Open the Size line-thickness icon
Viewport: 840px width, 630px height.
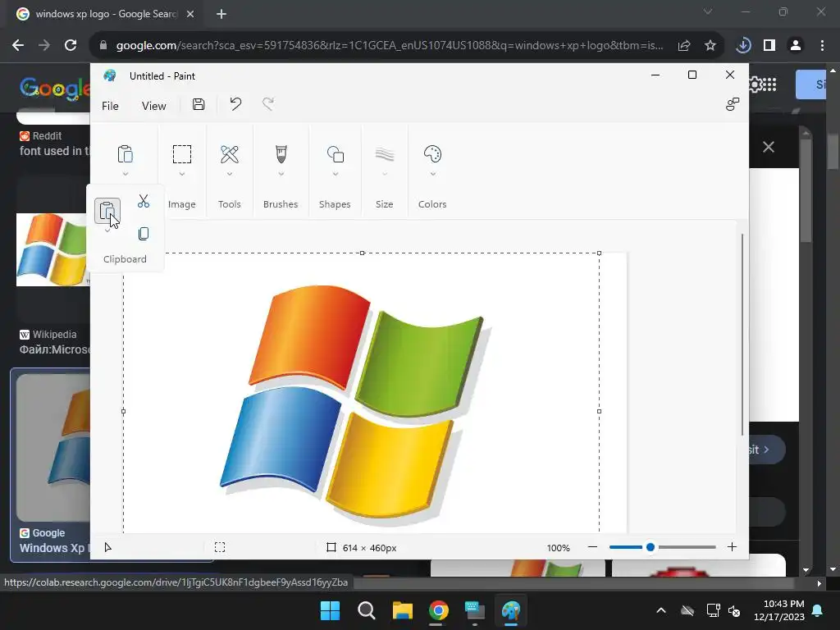pyautogui.click(x=385, y=155)
